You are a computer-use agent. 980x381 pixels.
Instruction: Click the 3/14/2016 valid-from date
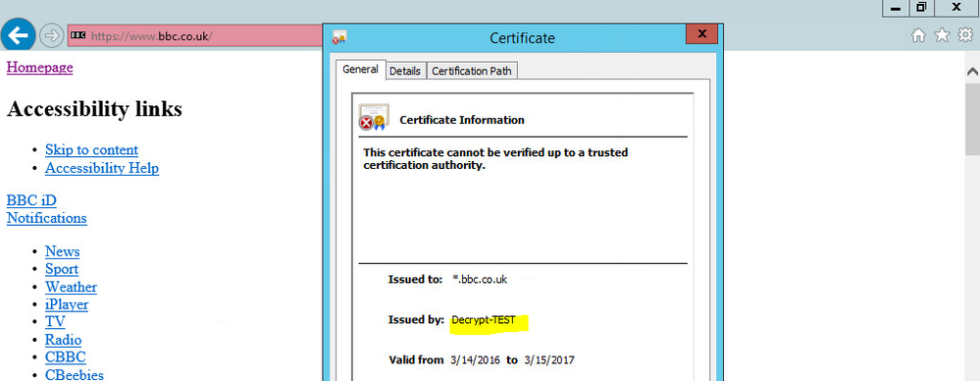point(476,360)
